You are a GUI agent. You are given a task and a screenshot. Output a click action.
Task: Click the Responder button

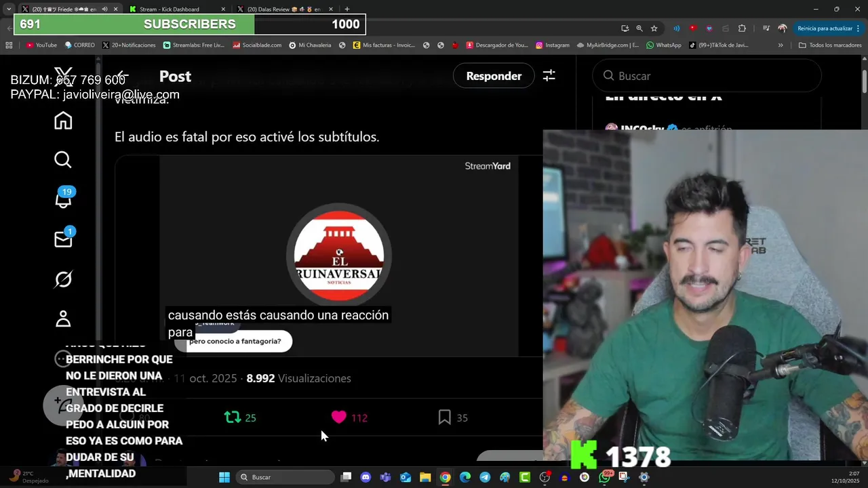tap(494, 76)
